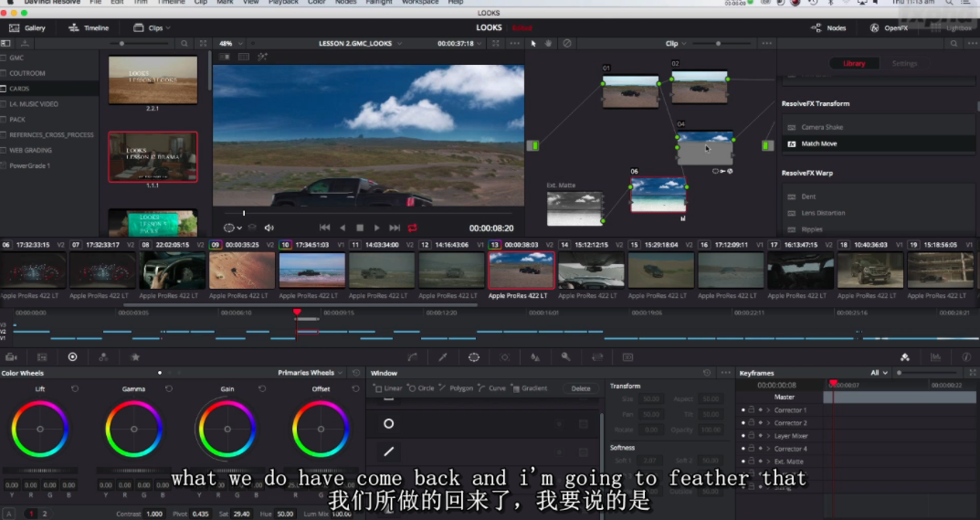980x520 pixels.
Task: Select the Dent effect
Action: (x=808, y=196)
